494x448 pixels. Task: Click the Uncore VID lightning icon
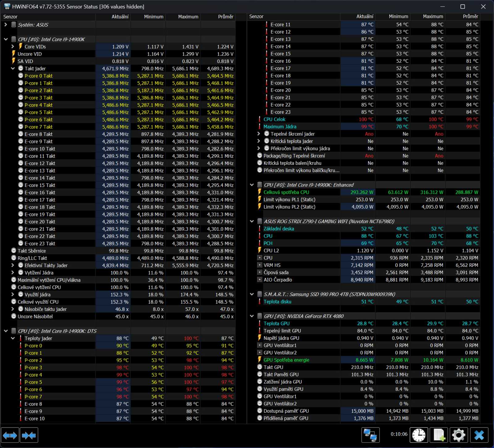(14, 54)
